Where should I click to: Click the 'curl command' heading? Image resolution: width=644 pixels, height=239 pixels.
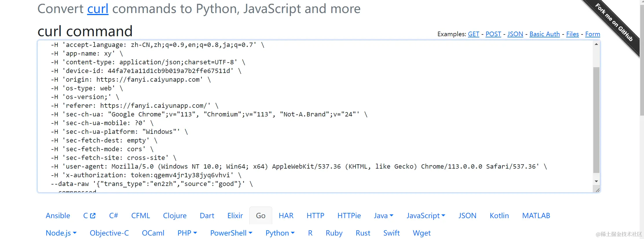[x=85, y=31]
